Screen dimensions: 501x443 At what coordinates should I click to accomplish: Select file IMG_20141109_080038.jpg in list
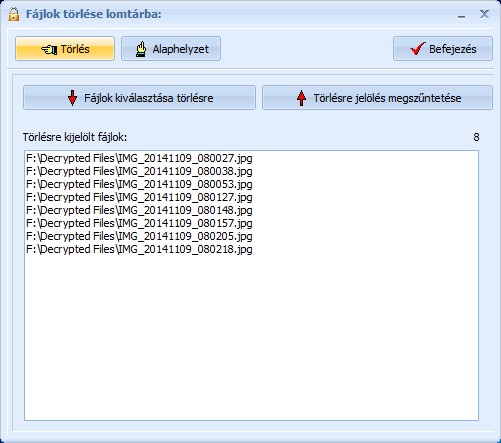[x=139, y=171]
